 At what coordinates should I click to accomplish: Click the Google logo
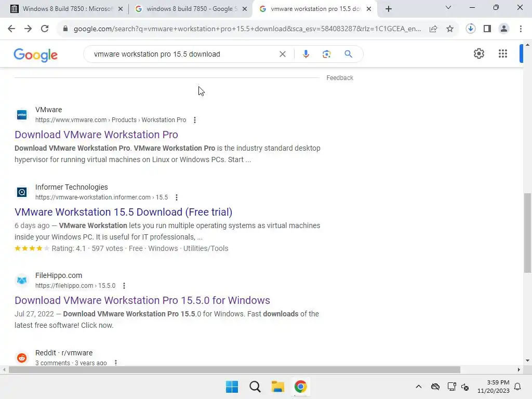pyautogui.click(x=36, y=55)
